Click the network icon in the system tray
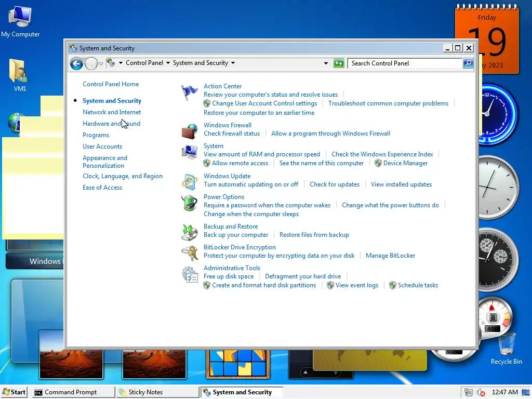Viewport: 532px width, 399px height. point(469,392)
